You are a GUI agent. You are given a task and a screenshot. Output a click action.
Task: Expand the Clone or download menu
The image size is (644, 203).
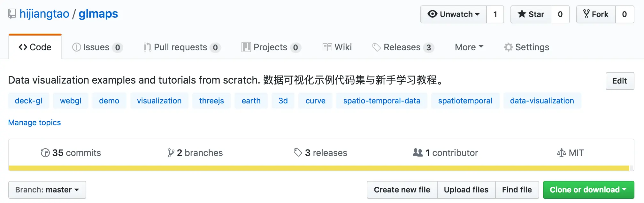click(x=588, y=190)
